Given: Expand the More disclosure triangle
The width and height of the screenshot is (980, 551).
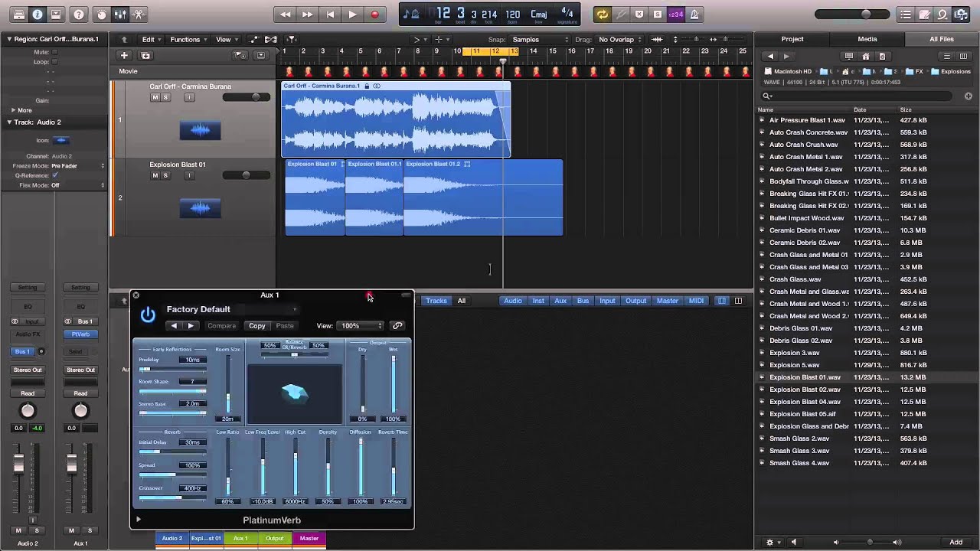Looking at the screenshot, I should click(13, 110).
